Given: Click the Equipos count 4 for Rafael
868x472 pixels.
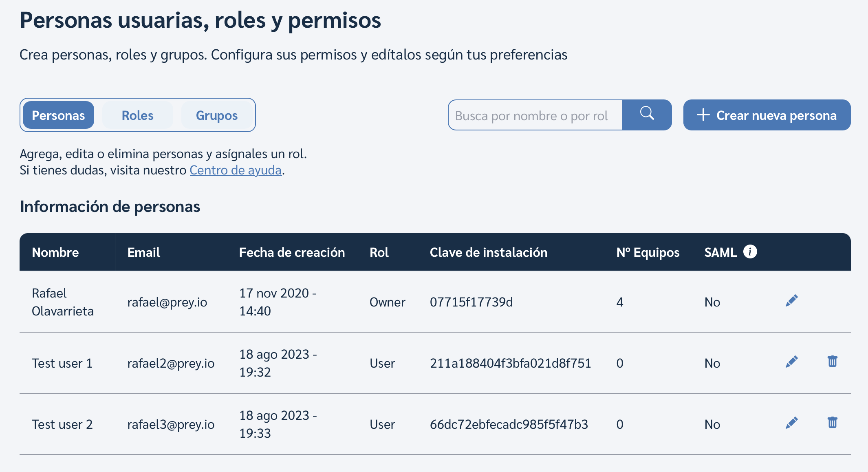Looking at the screenshot, I should click(x=620, y=302).
